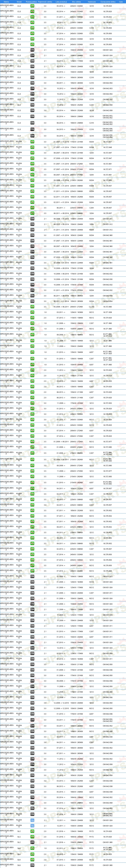Select the petrol icon in the SLK 135kW / 184KM row
The height and width of the screenshot is (868, 126).
pos(32,854)
